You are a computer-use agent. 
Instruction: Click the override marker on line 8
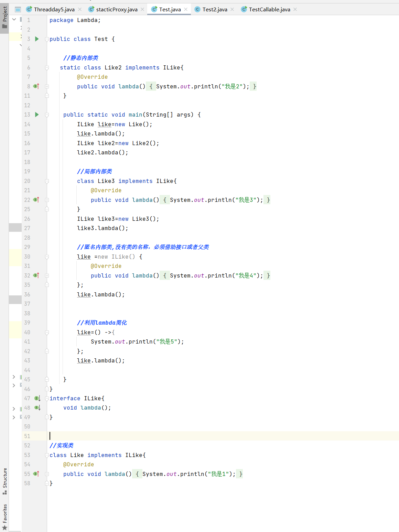click(x=36, y=86)
